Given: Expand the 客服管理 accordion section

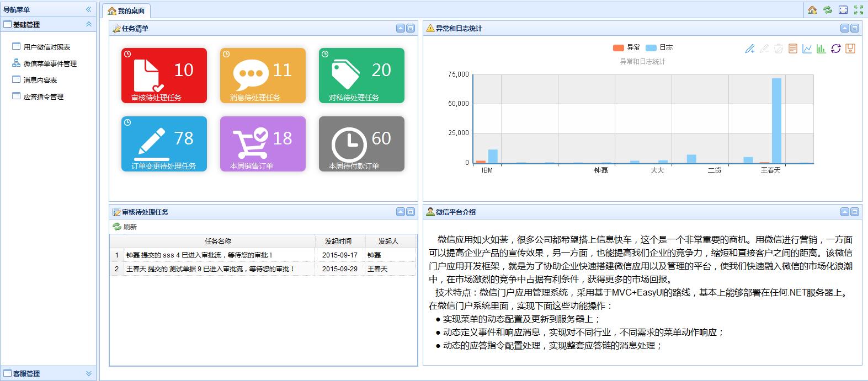Looking at the screenshot, I should (88, 373).
